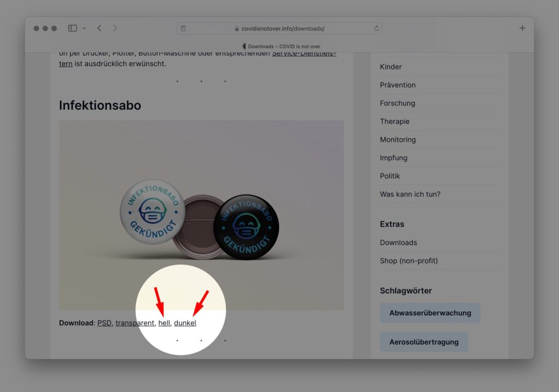Screen dimensions: 559x392
Task: Click the reader view icon in address bar
Action: (x=183, y=28)
